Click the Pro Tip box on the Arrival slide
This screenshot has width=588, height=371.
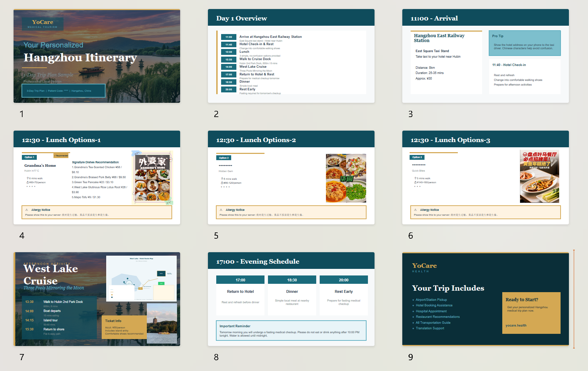[x=525, y=43]
